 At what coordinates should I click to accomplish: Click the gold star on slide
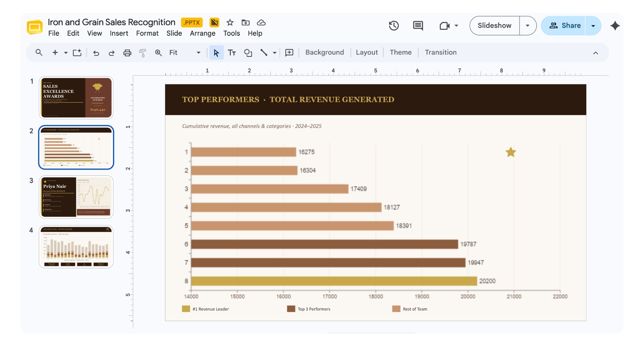pyautogui.click(x=511, y=152)
